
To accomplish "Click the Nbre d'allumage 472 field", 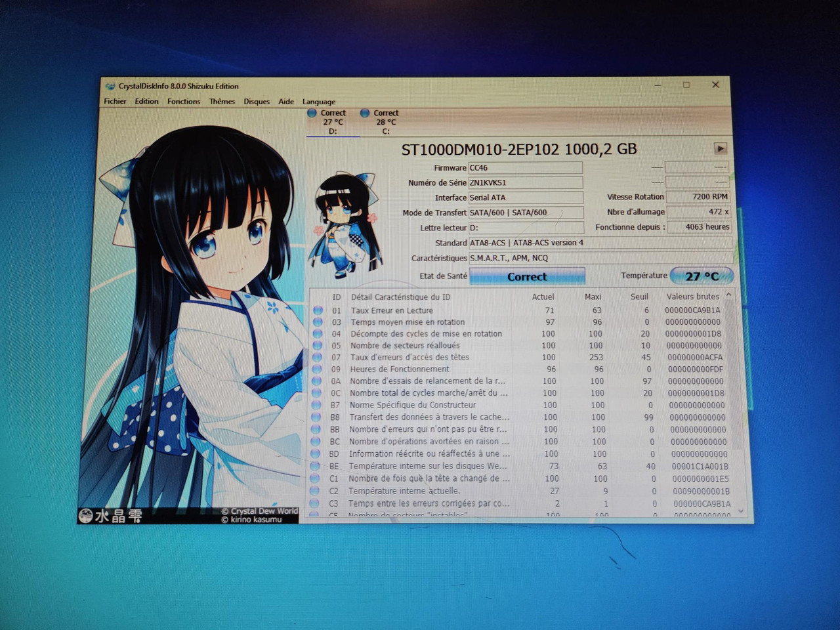I will click(699, 212).
